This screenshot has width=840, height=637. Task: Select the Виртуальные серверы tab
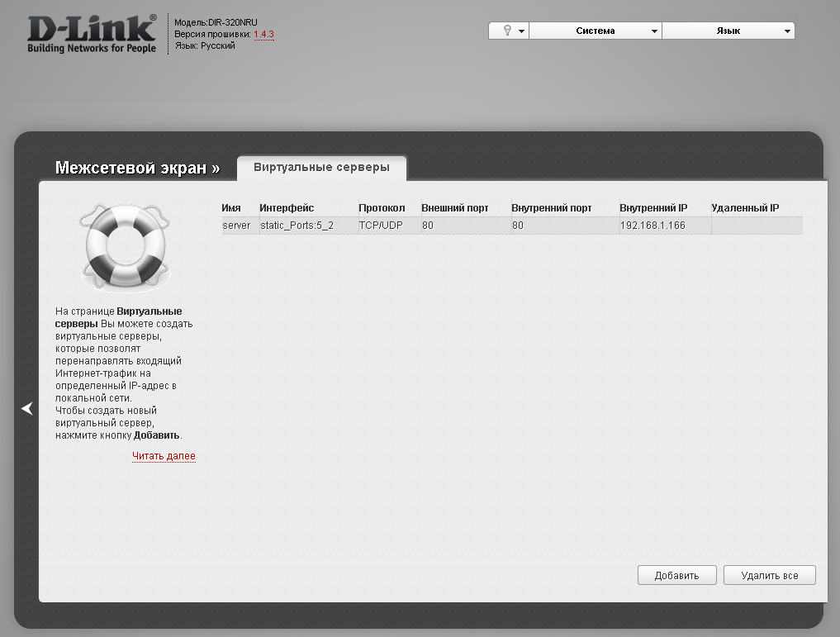[321, 168]
